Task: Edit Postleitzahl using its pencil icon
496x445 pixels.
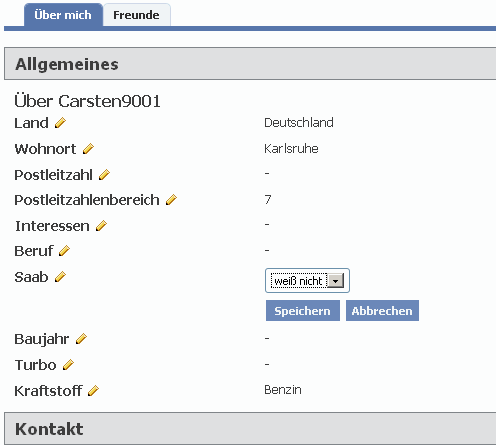Action: [x=104, y=175]
